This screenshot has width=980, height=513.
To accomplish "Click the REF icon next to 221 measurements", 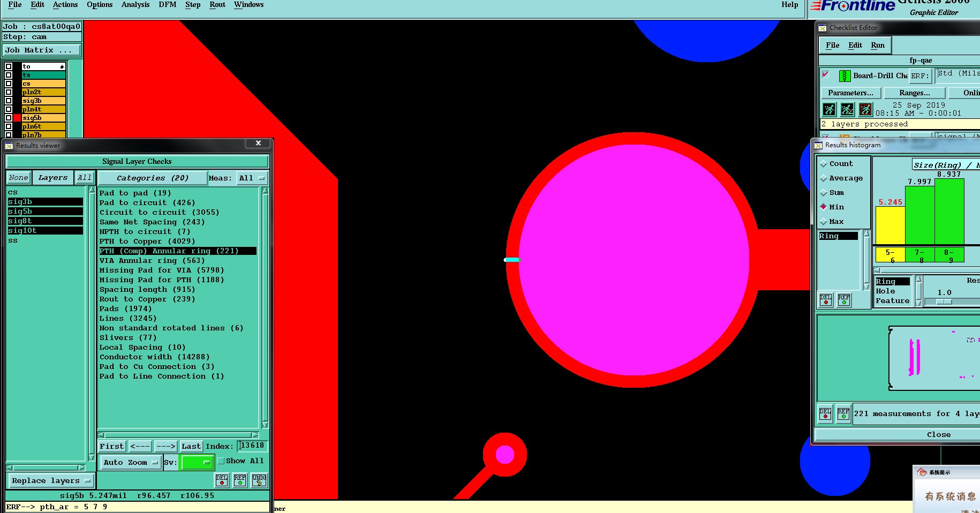I will coord(843,414).
